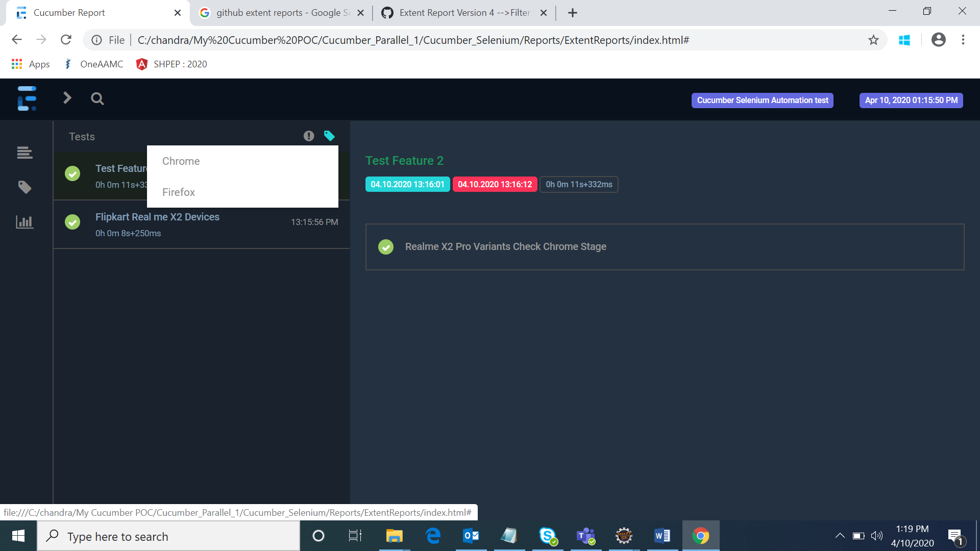Screen dimensions: 980x551
Task: Select Chrome from the tag filter dropdown
Action: (181, 161)
